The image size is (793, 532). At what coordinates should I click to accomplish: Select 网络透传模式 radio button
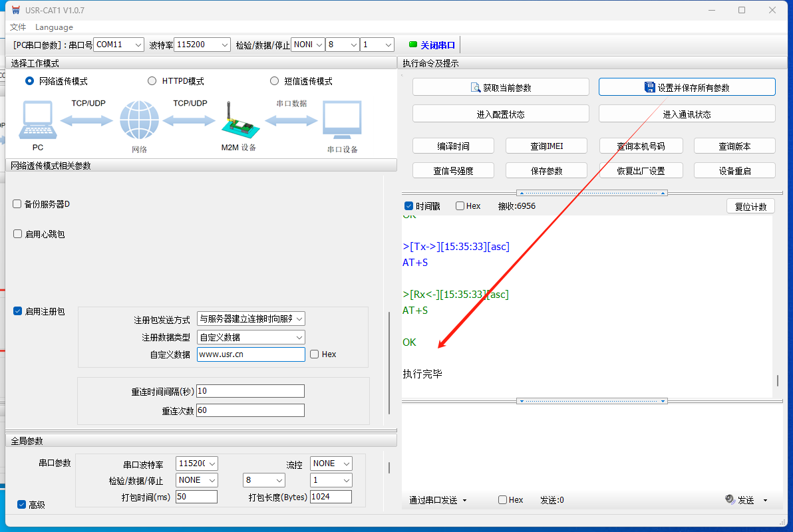[29, 81]
